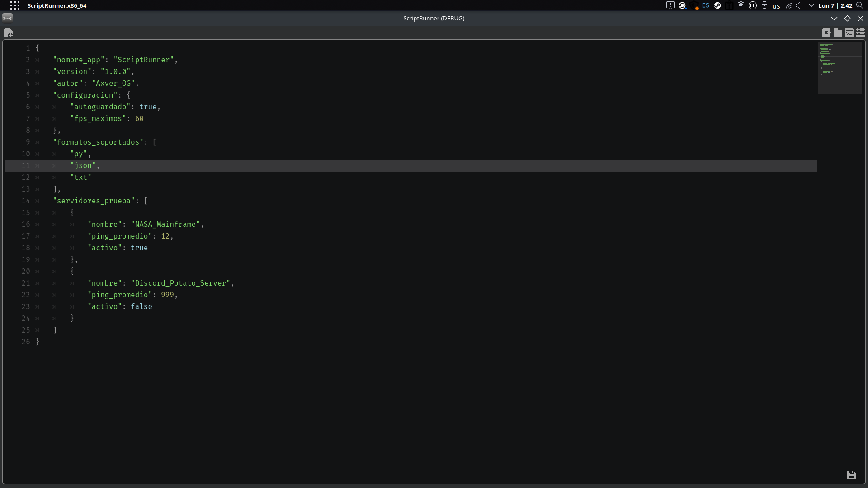Open the terminal console icon
The height and width of the screenshot is (488, 868).
click(849, 33)
